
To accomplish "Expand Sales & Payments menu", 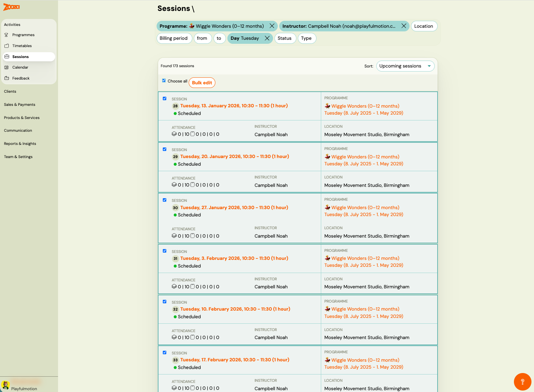I will click(20, 105).
